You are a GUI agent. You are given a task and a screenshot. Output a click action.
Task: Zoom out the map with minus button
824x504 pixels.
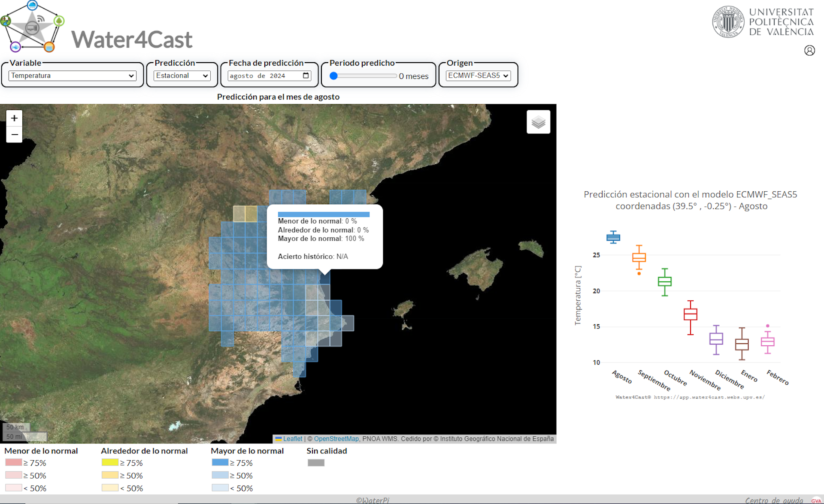pyautogui.click(x=14, y=135)
